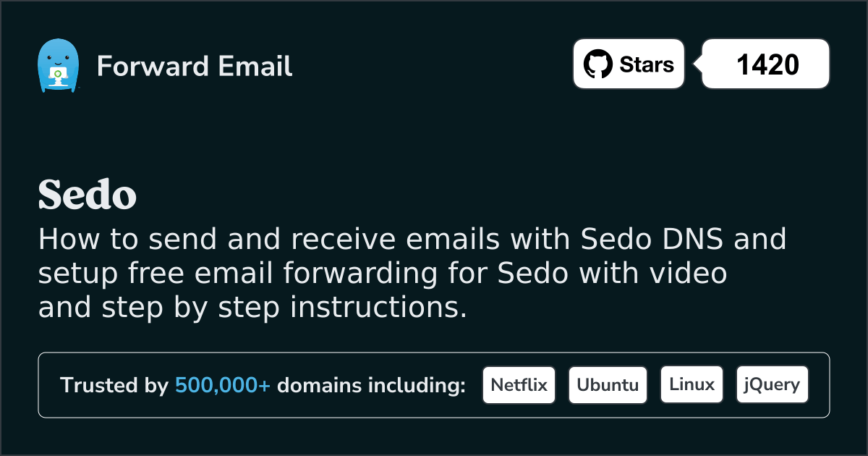Click the Forward Email ghost mascot logo
The width and height of the screenshot is (868, 456).
(57, 65)
